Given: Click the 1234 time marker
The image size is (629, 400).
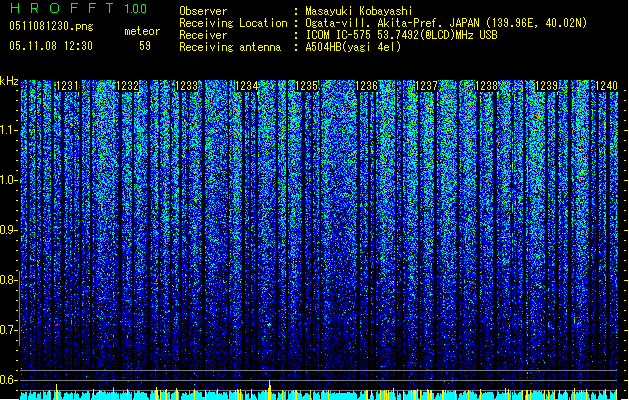Looking at the screenshot, I should tap(246, 86).
